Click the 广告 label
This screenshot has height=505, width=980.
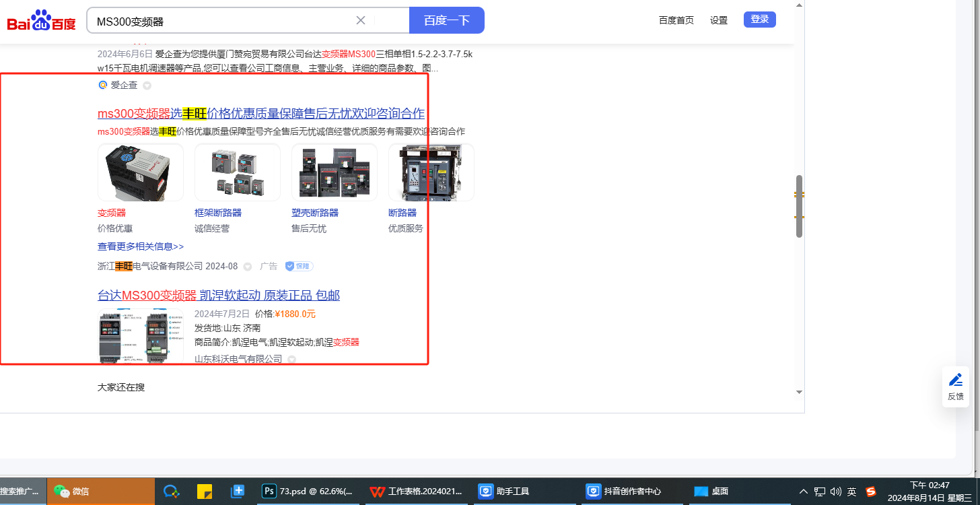[269, 266]
